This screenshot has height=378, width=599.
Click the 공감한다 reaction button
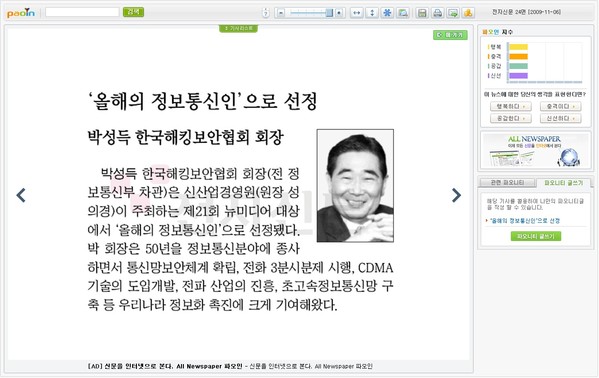click(x=511, y=118)
